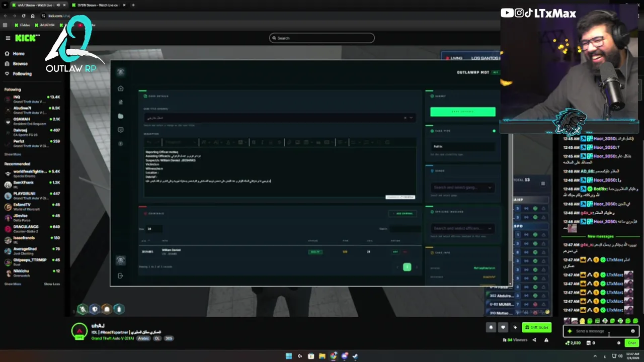Image resolution: width=644 pixels, height=362 pixels.
Task: Click Show More under Recommended
Action: [13, 284]
